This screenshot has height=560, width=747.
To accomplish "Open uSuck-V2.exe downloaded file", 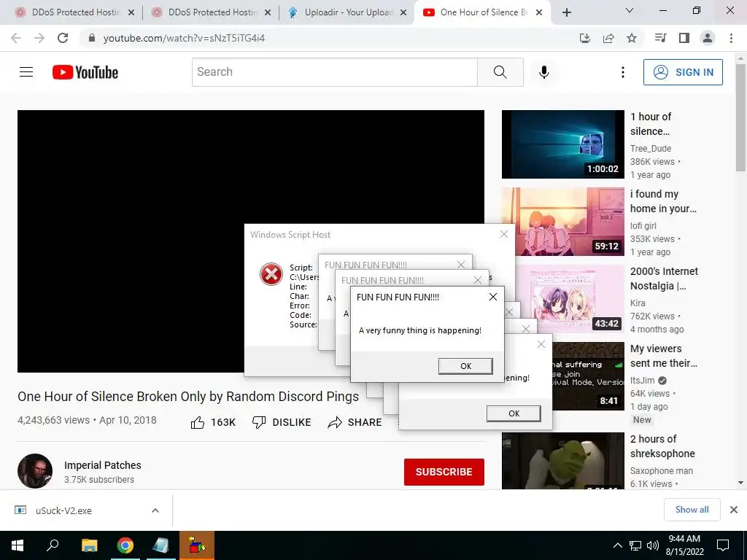I will click(x=63, y=510).
